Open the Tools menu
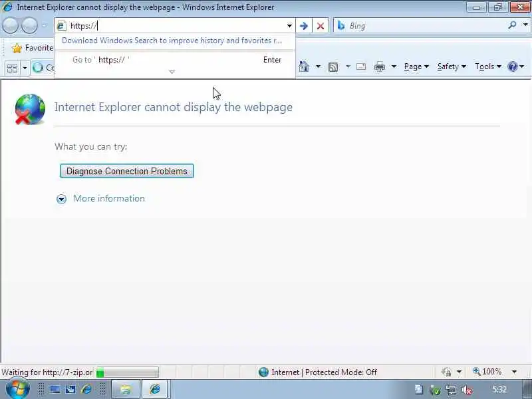Viewport: 532px width, 399px height. (488, 66)
